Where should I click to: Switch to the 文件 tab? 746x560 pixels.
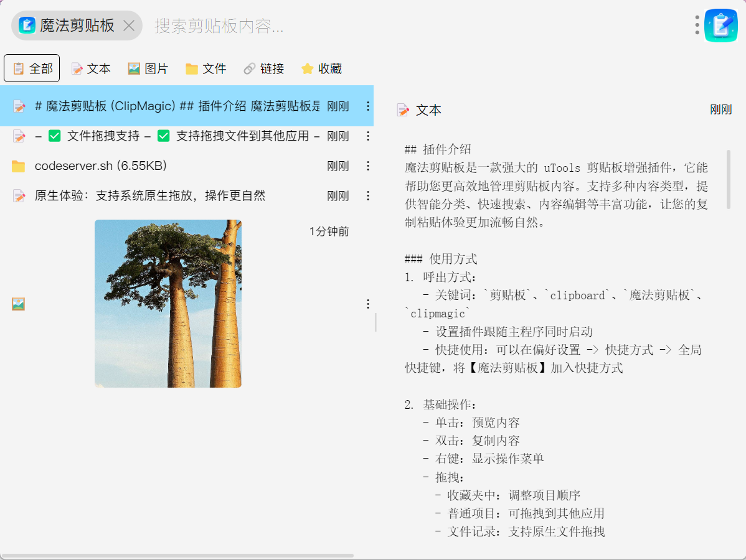206,69
